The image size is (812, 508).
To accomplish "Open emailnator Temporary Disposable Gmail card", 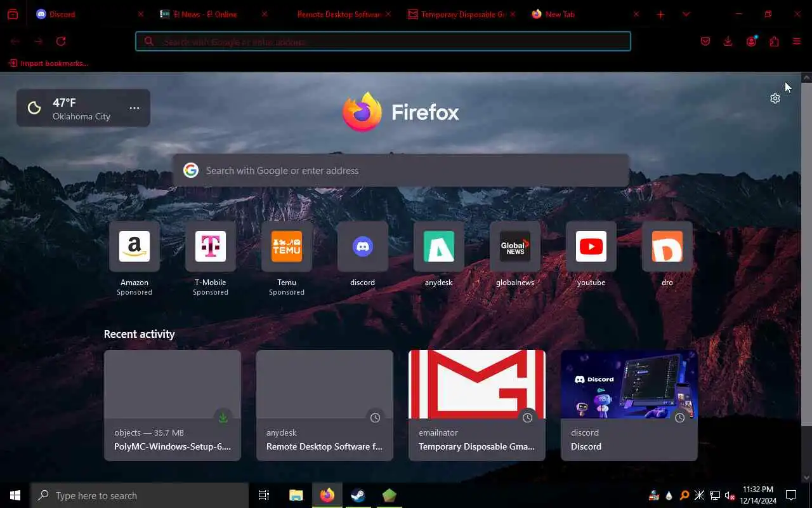I will [477, 405].
